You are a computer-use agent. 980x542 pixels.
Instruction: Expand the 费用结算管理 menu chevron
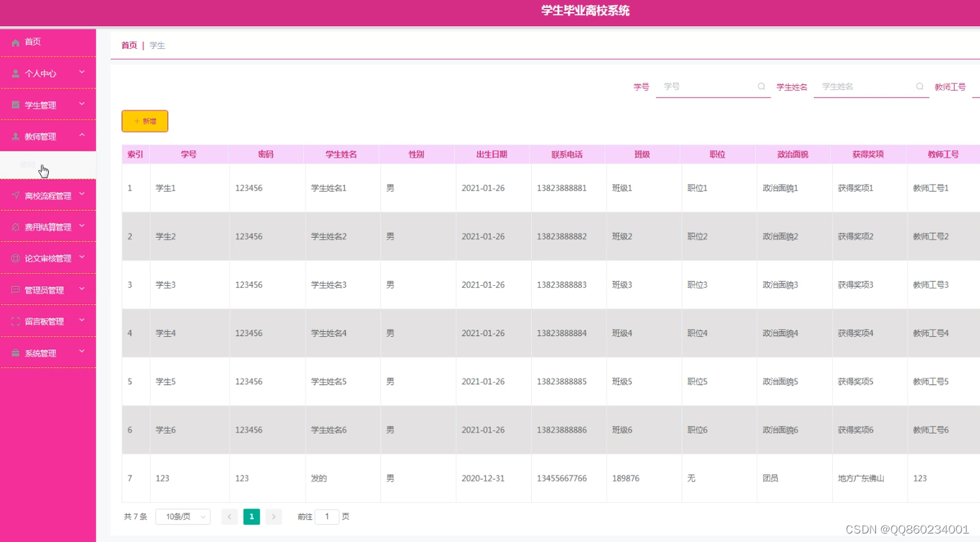pyautogui.click(x=82, y=226)
